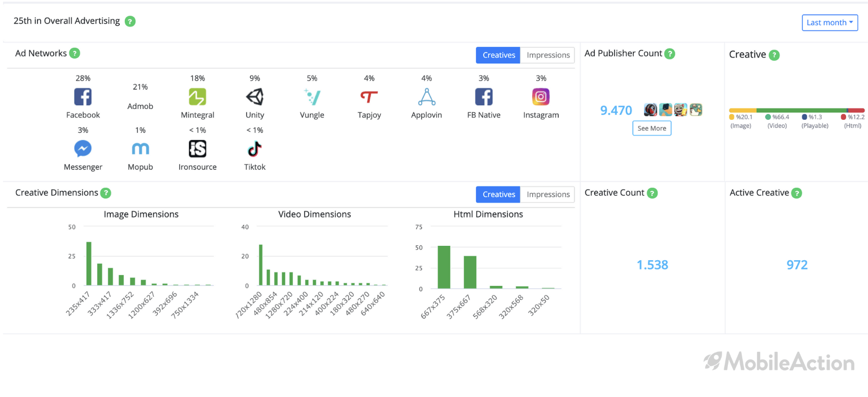Click the Active Creative help icon
This screenshot has width=868, height=397.
point(797,193)
